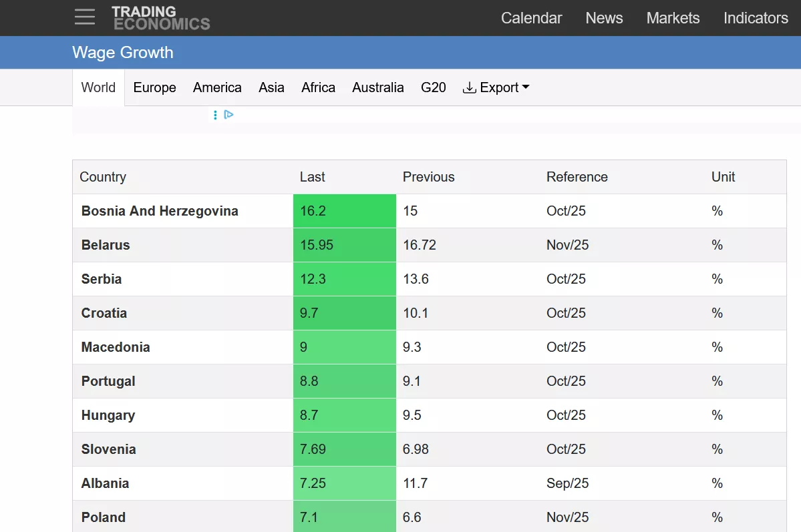The height and width of the screenshot is (532, 801).
Task: Open the Asia tab
Action: [x=271, y=87]
